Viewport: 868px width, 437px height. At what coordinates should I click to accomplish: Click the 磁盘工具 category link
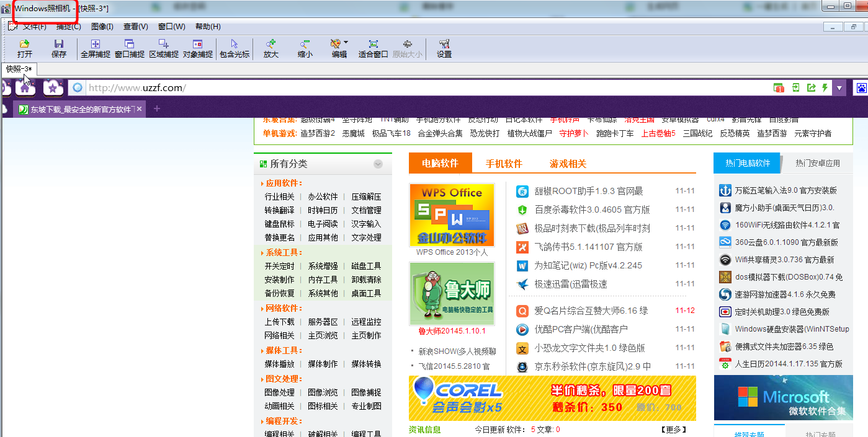366,266
